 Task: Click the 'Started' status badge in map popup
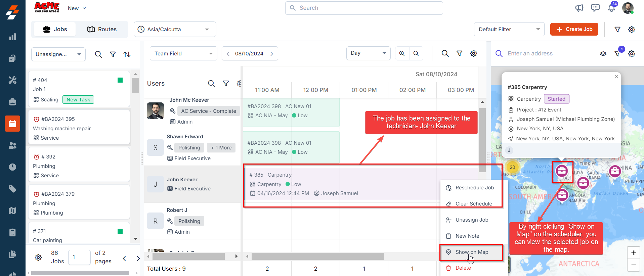pos(557,99)
